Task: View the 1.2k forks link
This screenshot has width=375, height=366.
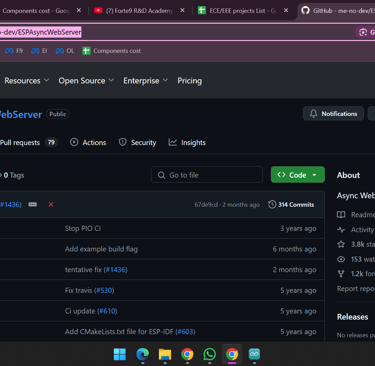Action: point(356,274)
